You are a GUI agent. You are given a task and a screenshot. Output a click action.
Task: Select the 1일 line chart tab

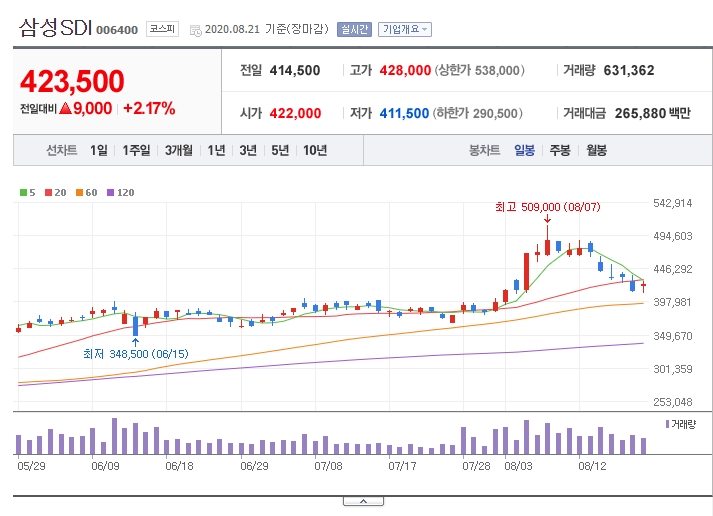(x=99, y=150)
